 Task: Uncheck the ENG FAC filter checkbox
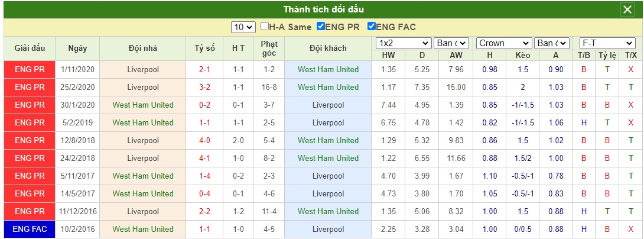[371, 27]
